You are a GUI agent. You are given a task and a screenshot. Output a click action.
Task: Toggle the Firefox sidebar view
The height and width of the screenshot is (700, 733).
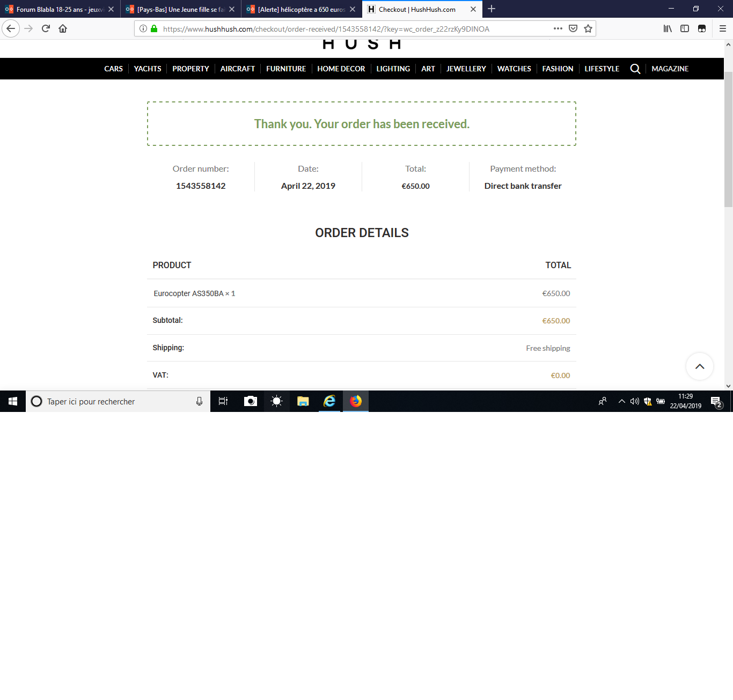pyautogui.click(x=685, y=28)
